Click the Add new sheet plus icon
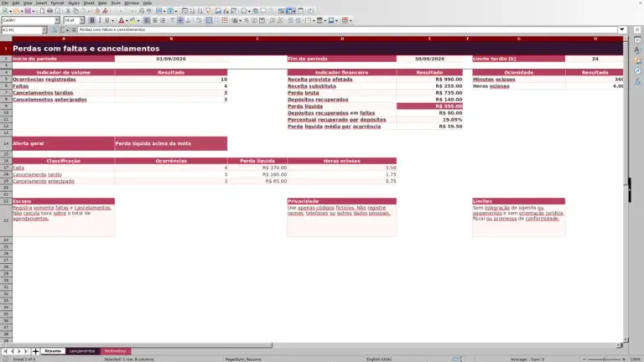Image resolution: width=644 pixels, height=362 pixels. tap(35, 351)
